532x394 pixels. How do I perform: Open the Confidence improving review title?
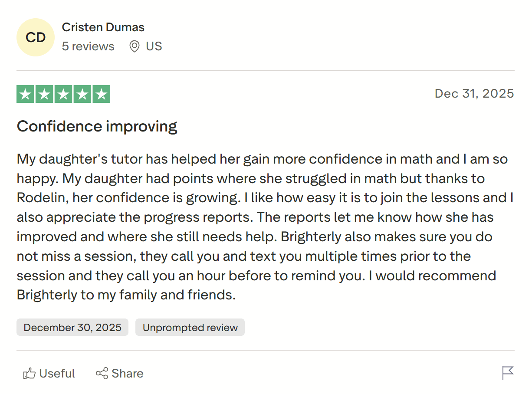[x=97, y=126]
